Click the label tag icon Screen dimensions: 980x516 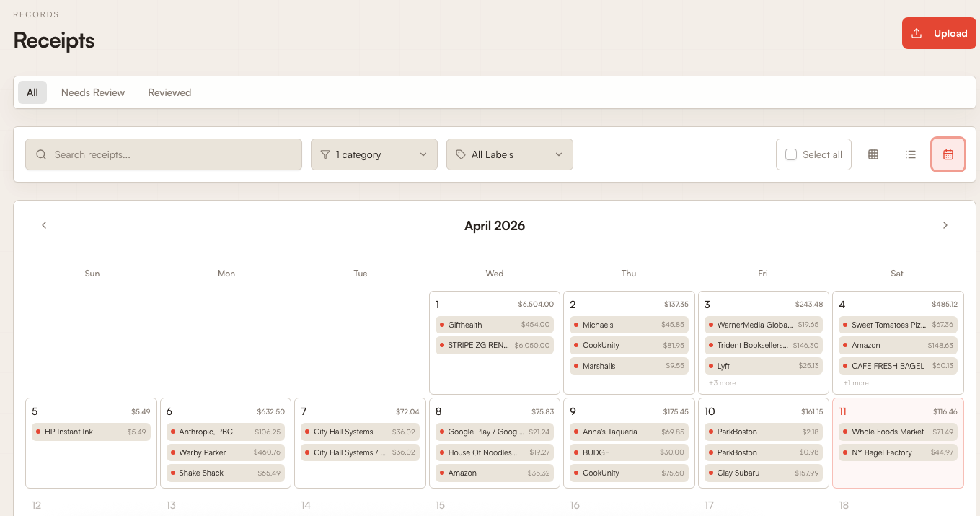tap(461, 154)
